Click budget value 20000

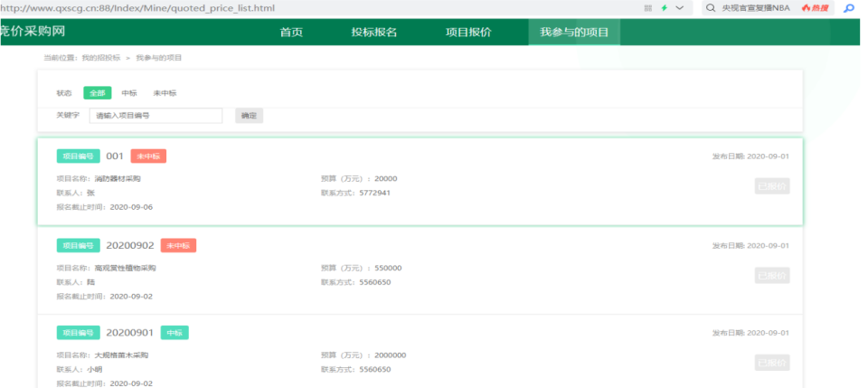pyautogui.click(x=386, y=179)
